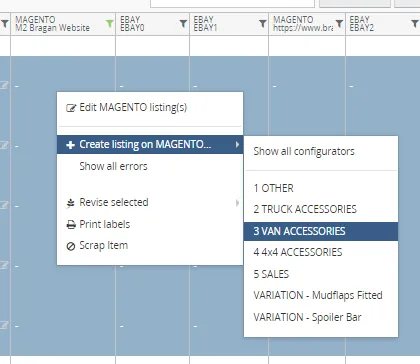The height and width of the screenshot is (364, 420).
Task: Select Print labels menu item
Action: [x=150, y=224]
